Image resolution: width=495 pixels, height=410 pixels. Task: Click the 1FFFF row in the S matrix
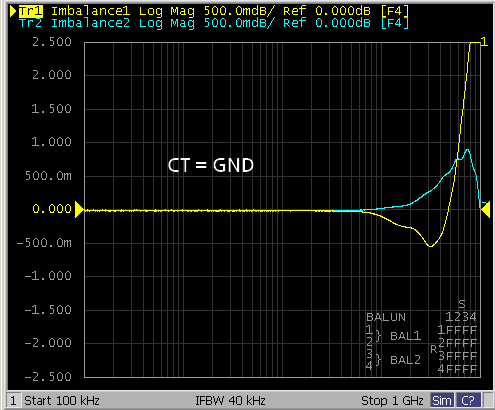pyautogui.click(x=457, y=330)
